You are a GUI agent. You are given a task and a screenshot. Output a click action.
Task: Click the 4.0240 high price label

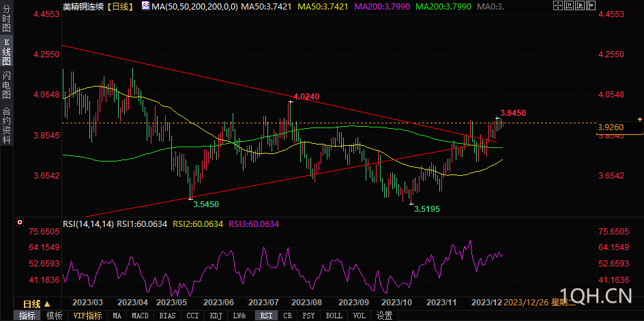pyautogui.click(x=307, y=96)
